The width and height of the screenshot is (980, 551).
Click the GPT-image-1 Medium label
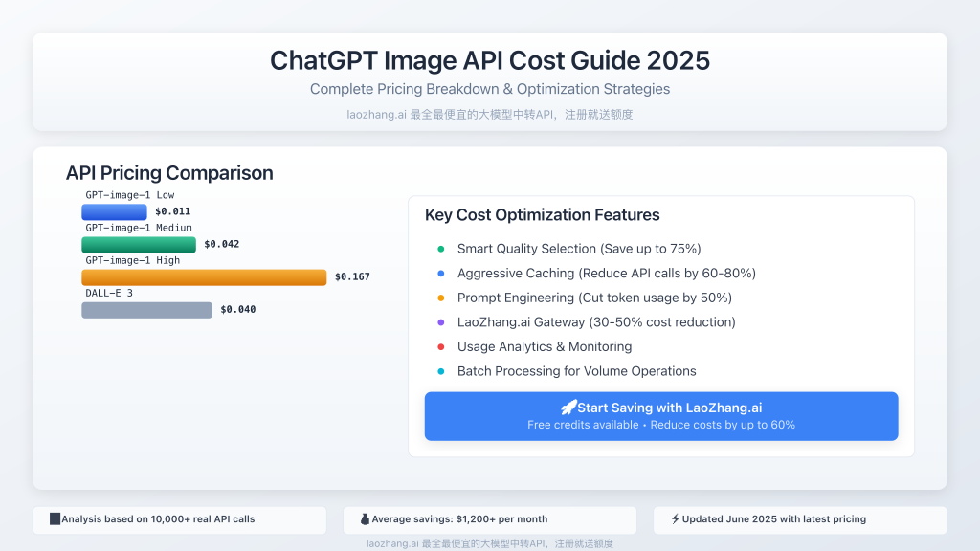click(x=139, y=228)
